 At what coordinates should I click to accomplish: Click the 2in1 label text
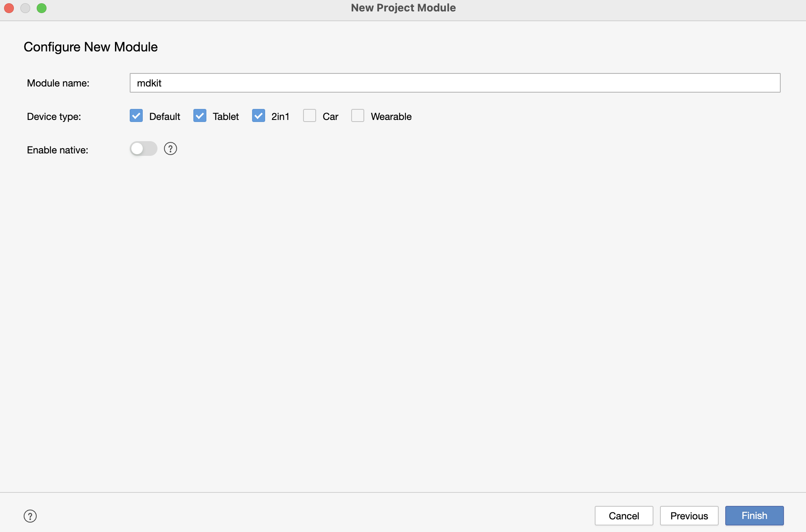point(280,117)
